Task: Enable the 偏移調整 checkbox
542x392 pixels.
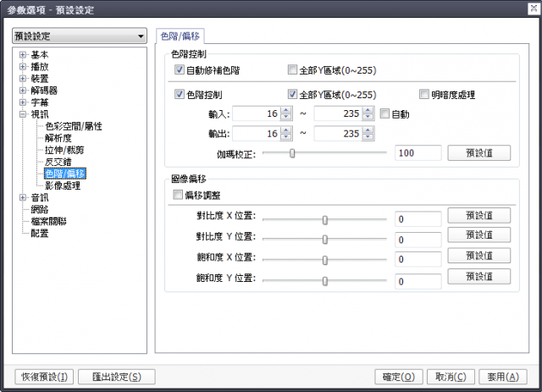Action: tap(178, 195)
